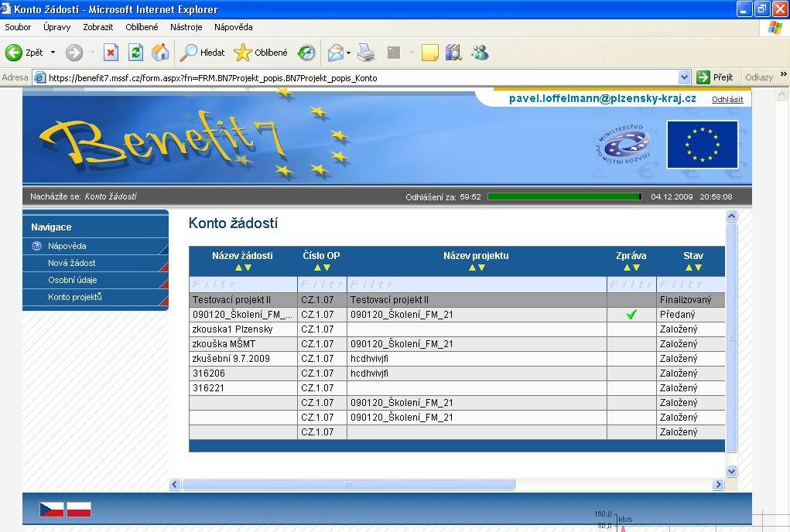Screen dimensions: 790x532
Task: Select the row 'zkušební 9.7.2009'
Action: click(457, 358)
